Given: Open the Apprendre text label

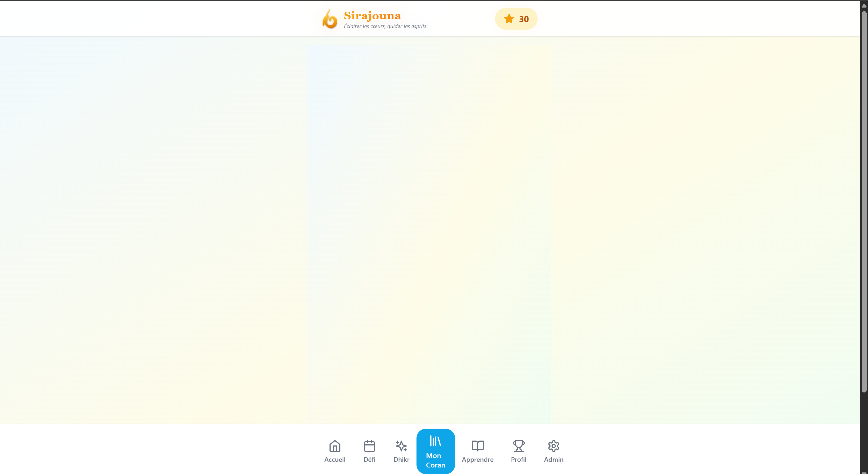Looking at the screenshot, I should [x=478, y=460].
